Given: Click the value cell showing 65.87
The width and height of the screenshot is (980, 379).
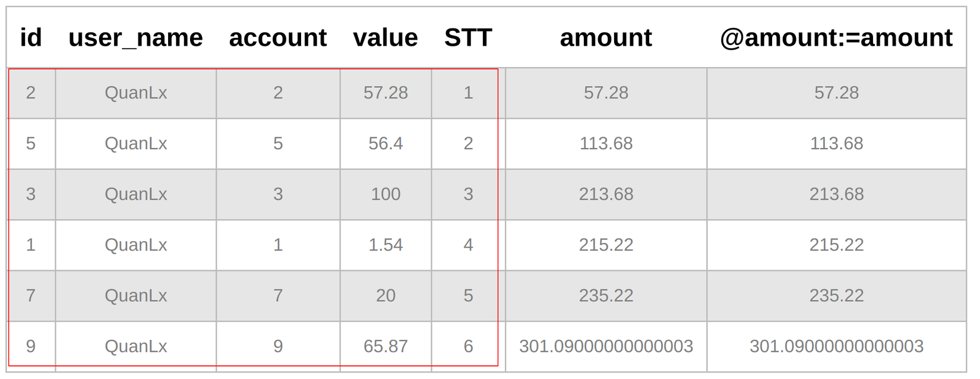Looking at the screenshot, I should pos(385,346).
